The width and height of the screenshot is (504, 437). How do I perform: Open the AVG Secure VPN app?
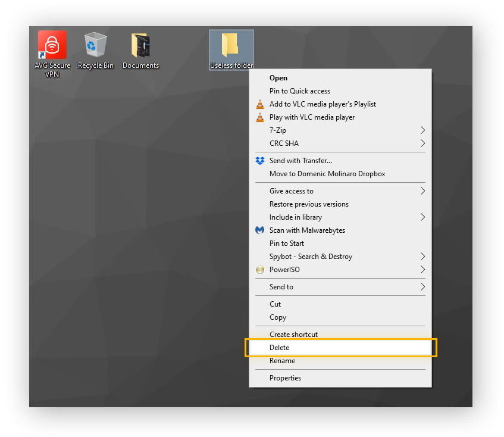click(52, 45)
